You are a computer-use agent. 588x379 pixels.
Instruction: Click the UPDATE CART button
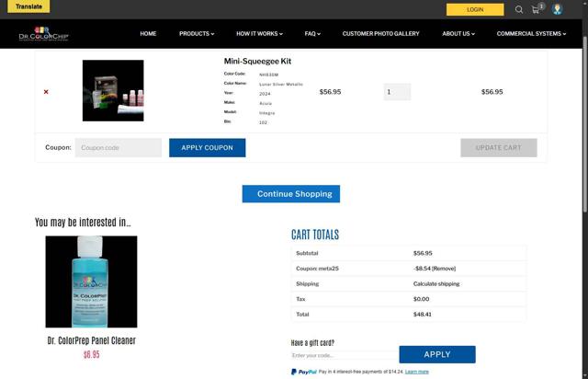pos(498,147)
